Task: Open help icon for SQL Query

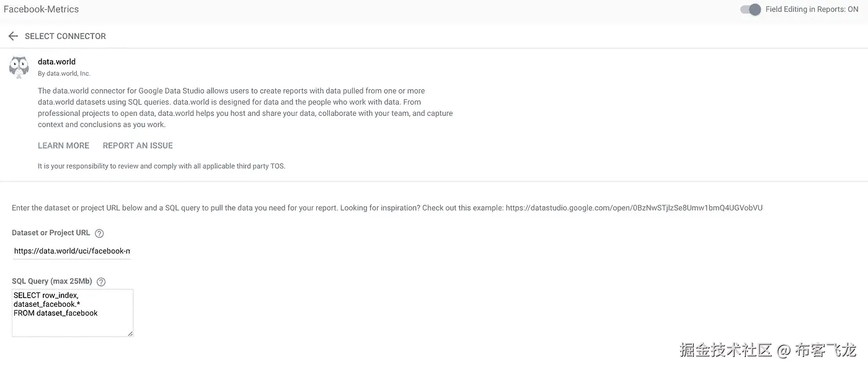Action: 101,282
